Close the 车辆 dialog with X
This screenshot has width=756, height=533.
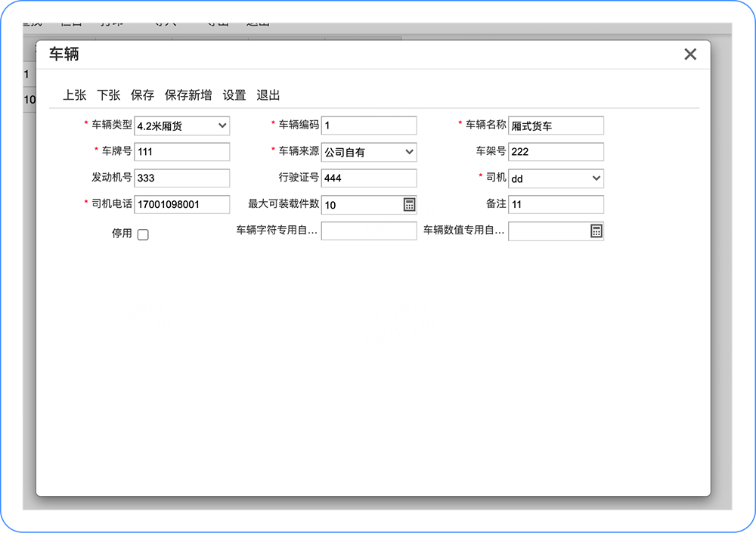point(690,54)
